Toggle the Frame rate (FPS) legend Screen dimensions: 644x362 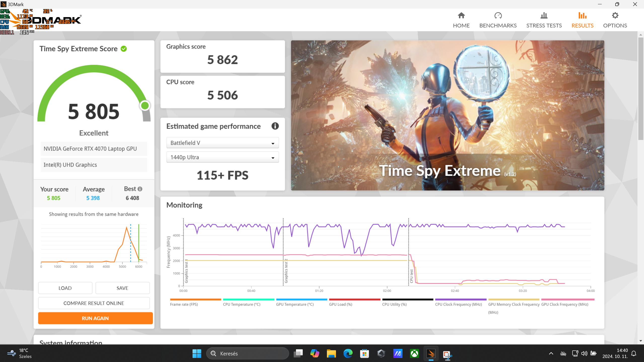(x=195, y=302)
